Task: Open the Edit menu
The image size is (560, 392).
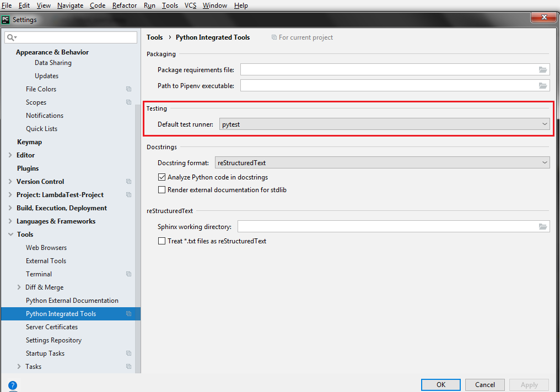Action: tap(24, 6)
